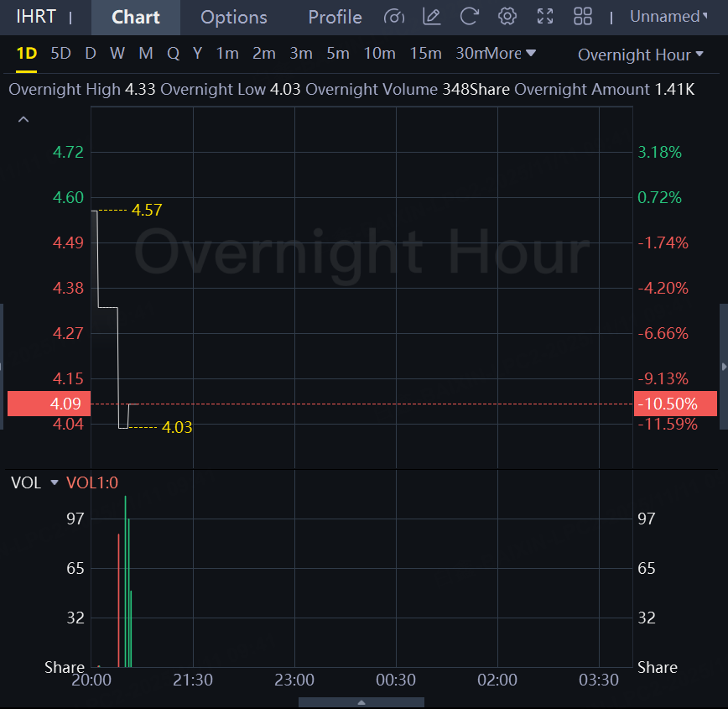The height and width of the screenshot is (709, 728).
Task: Select the 5D timeframe
Action: click(x=60, y=54)
